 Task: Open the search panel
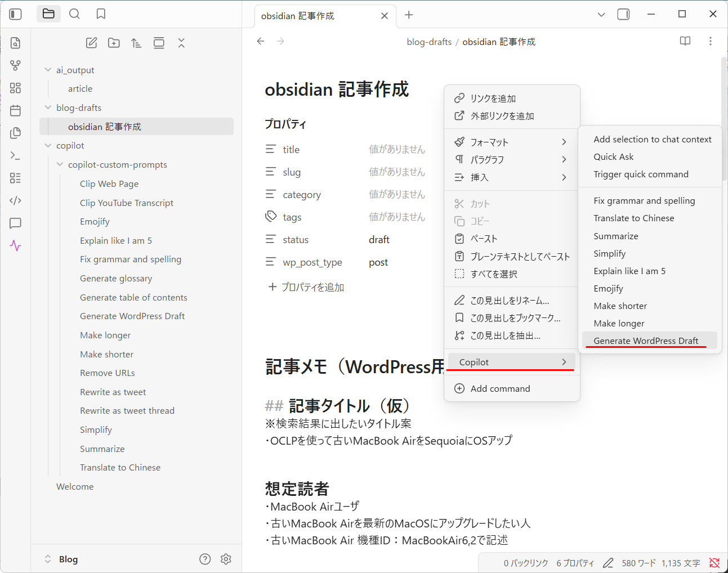point(74,14)
